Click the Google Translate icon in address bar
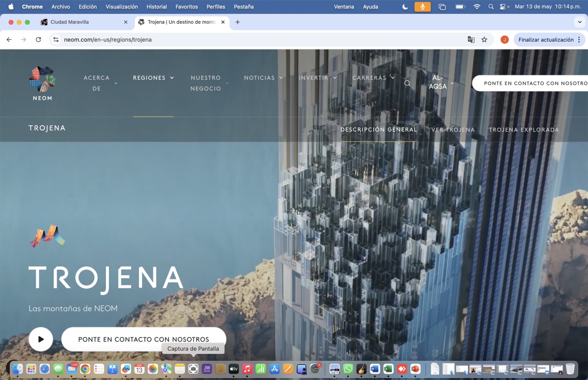This screenshot has height=380, width=588. point(471,40)
